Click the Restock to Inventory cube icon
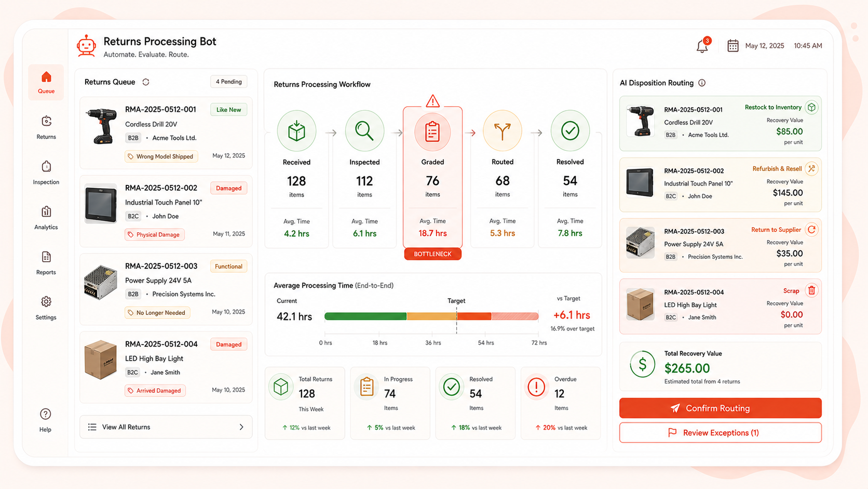 pyautogui.click(x=811, y=108)
